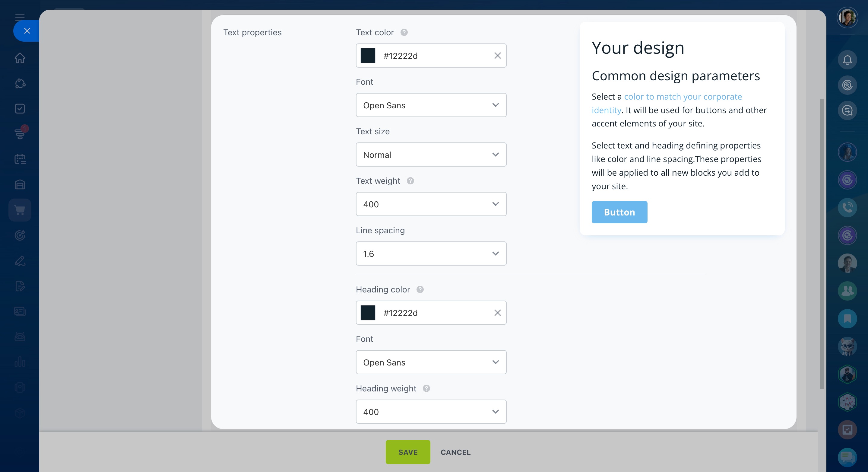868x472 pixels.
Task: Click help icon next to Text color
Action: [x=404, y=32]
